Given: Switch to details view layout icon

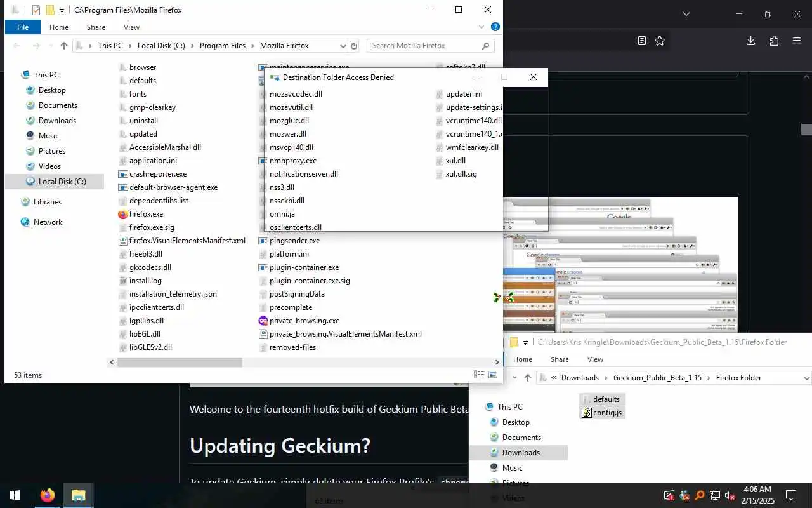Looking at the screenshot, I should 479,375.
